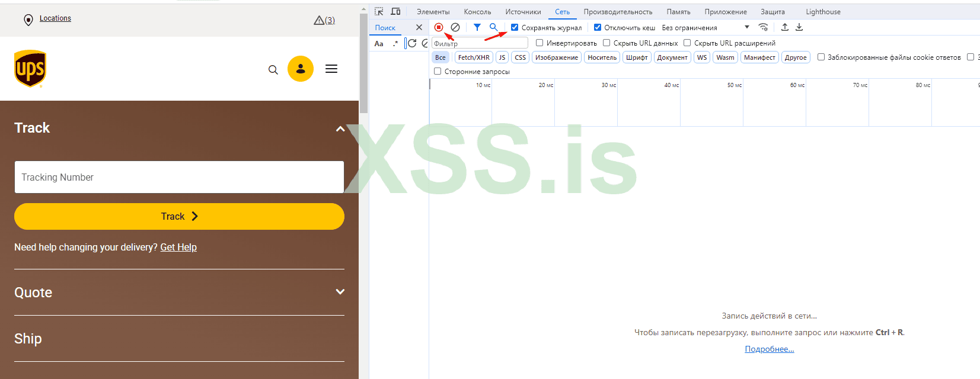Filter requests by Шрифт
Image resolution: width=980 pixels, height=379 pixels.
(637, 57)
